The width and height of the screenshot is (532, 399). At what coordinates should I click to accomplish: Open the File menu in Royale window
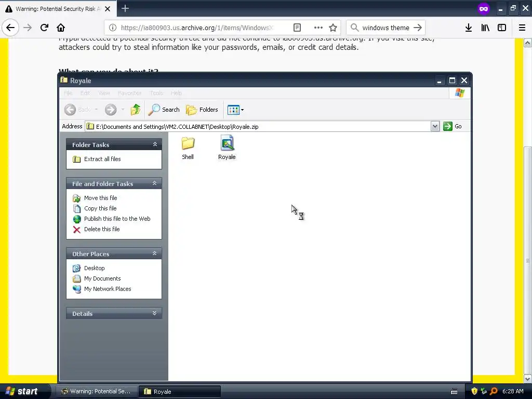[68, 93]
